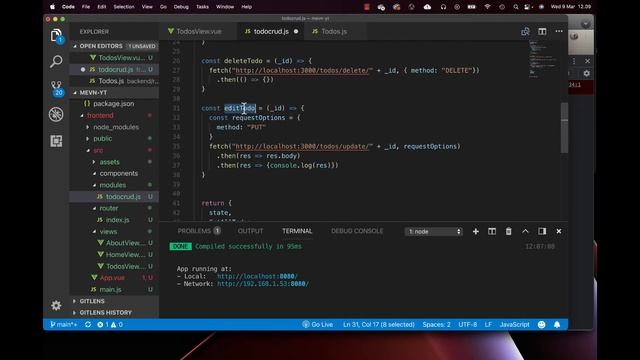This screenshot has width=640, height=360.
Task: Click Go Live in status bar
Action: (x=318, y=324)
